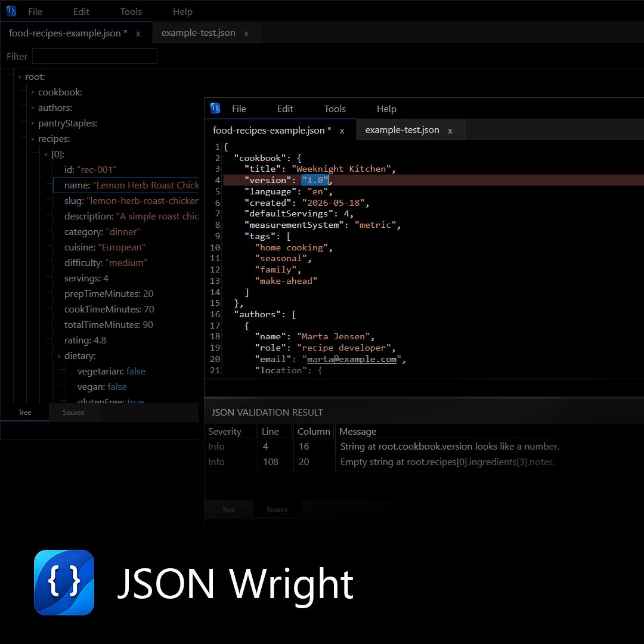Click the large JSON Wright logo at bottom
Image resolution: width=644 pixels, height=644 pixels.
pyautogui.click(x=64, y=583)
